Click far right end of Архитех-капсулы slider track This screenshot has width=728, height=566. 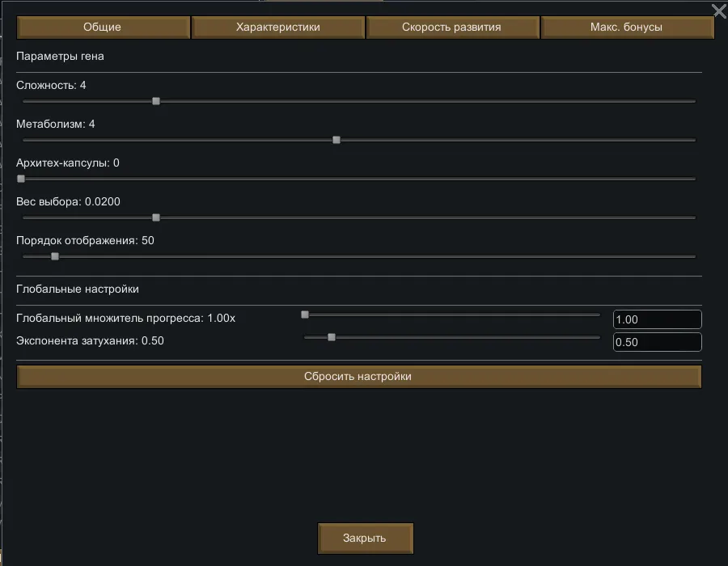coord(692,179)
